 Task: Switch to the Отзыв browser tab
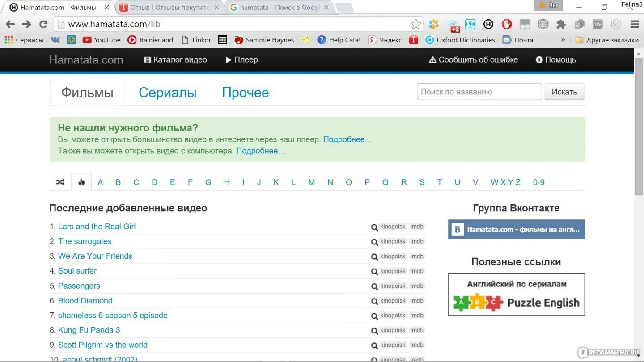tap(170, 7)
